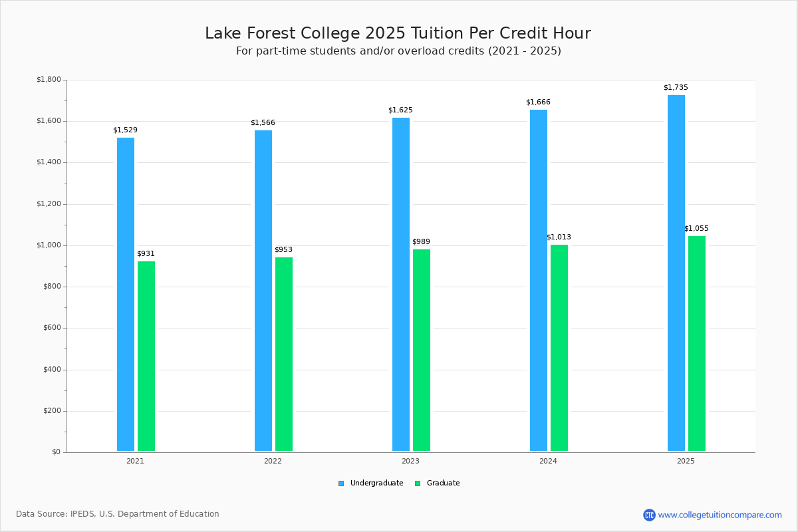Click the $1,735 data label
This screenshot has width=798, height=532.
click(676, 88)
